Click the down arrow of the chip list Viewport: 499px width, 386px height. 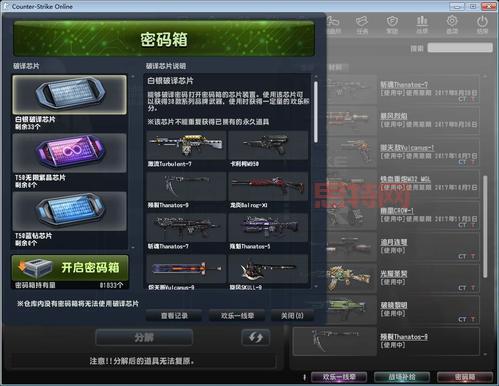(x=133, y=248)
